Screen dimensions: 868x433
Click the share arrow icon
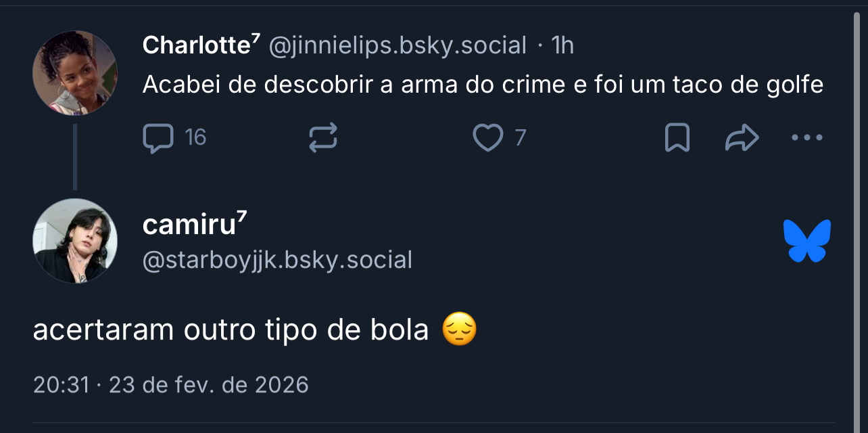coord(742,138)
